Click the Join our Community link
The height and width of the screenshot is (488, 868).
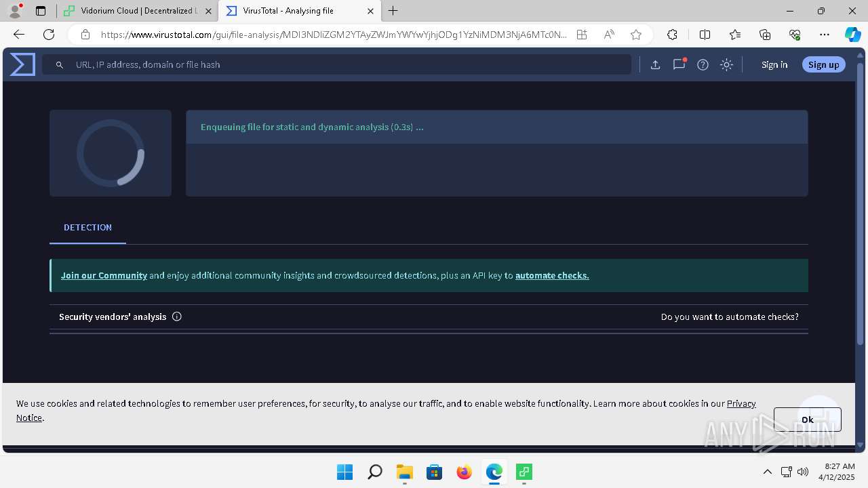click(x=104, y=276)
